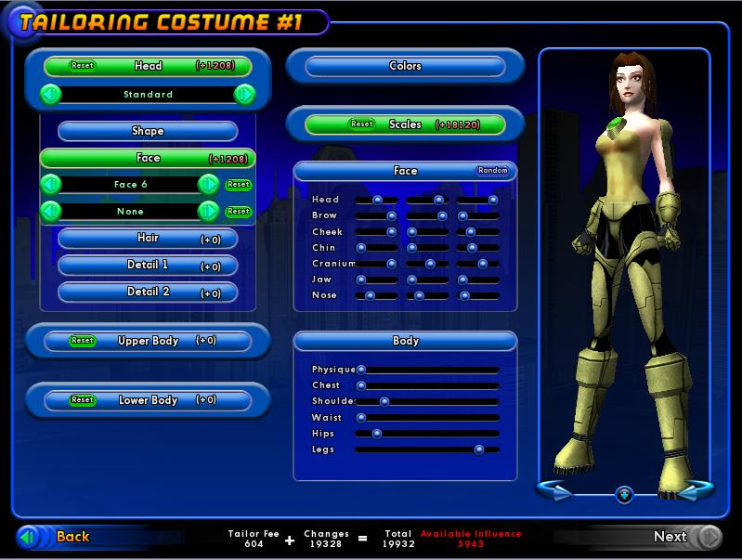The image size is (742, 560).
Task: Adjust the second Cheek slider
Action: tap(427, 232)
